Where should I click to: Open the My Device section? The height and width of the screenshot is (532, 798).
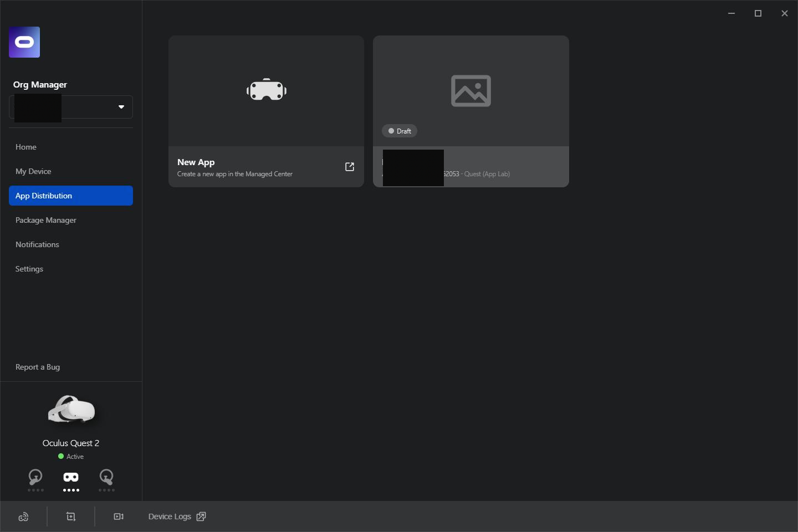coord(71,171)
